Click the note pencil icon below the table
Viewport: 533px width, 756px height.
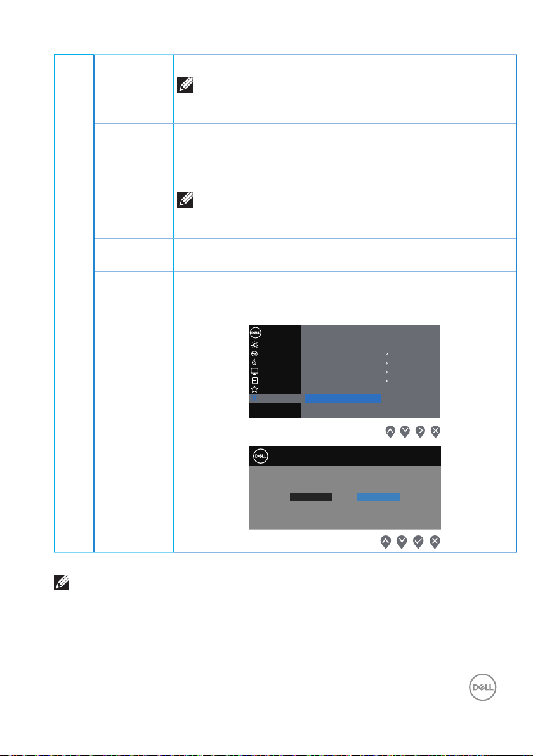(x=62, y=583)
